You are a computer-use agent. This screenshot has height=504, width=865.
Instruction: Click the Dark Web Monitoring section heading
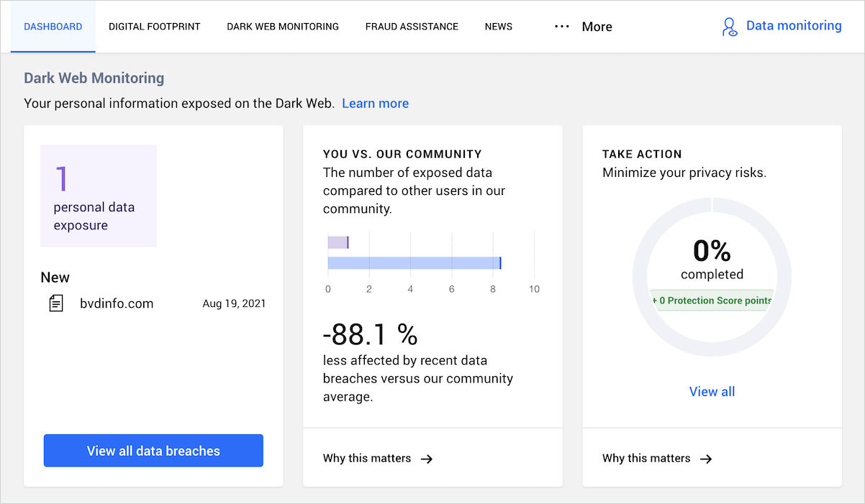coord(94,78)
